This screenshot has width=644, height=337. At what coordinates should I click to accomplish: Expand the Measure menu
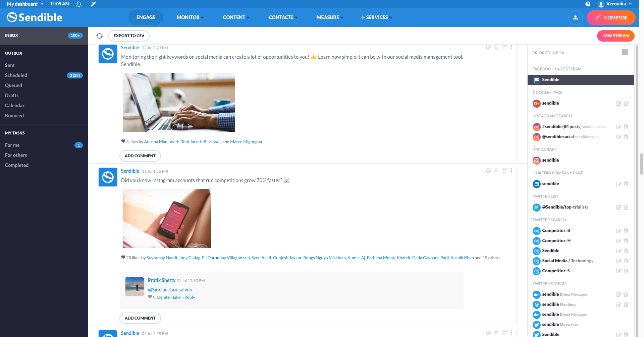(330, 17)
